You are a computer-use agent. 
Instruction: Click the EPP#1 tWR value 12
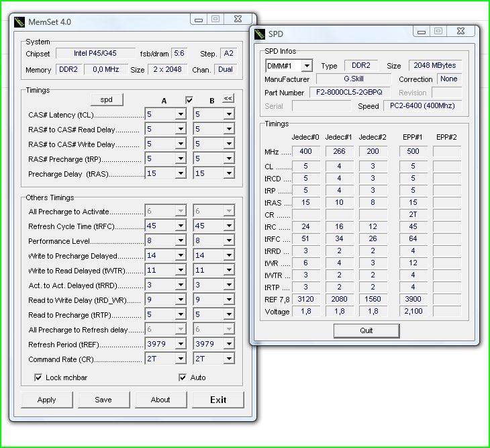tap(413, 263)
